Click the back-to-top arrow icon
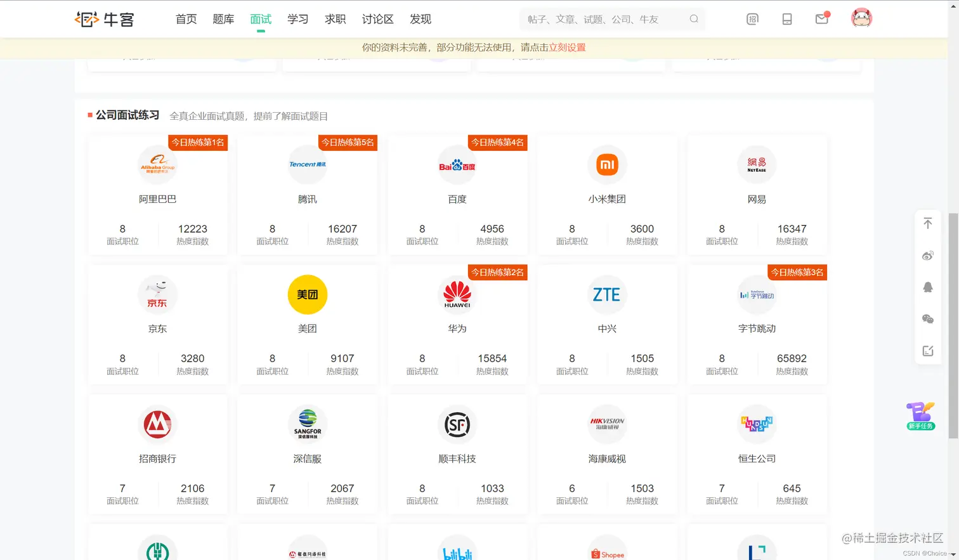Screen dimensions: 959x560 (928, 223)
